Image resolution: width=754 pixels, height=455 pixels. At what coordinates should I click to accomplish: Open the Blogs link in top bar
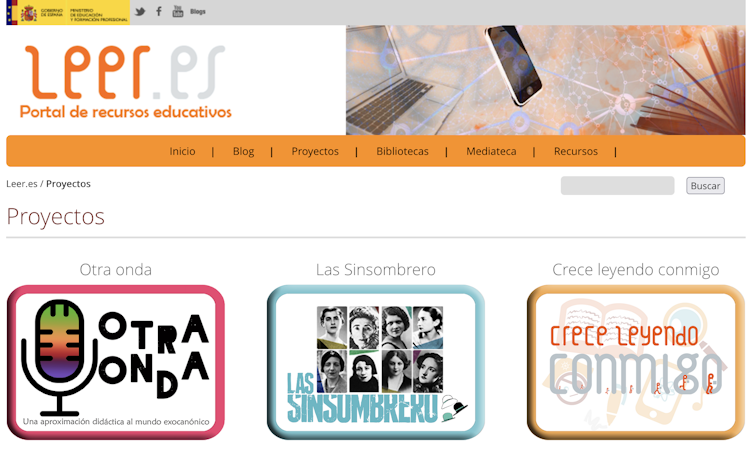pos(198,12)
